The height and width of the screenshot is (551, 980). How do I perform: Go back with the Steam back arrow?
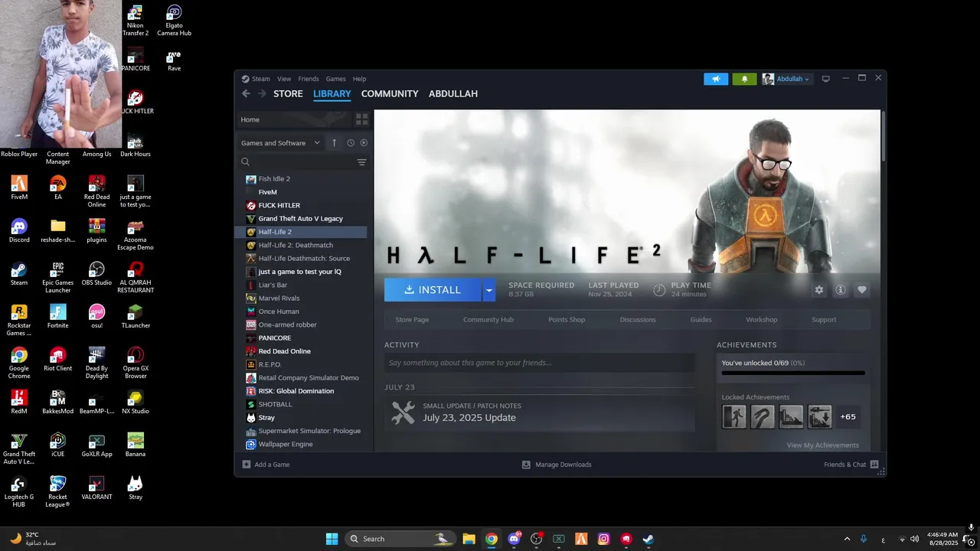coord(246,93)
